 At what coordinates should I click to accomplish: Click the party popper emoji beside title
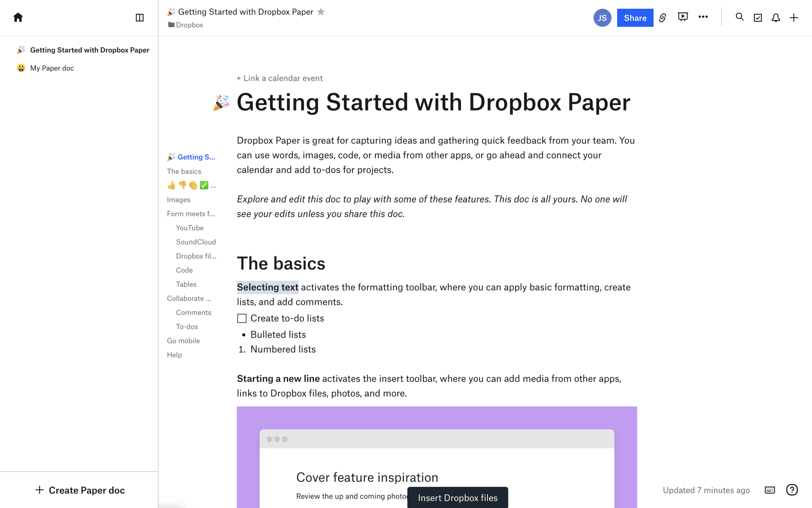click(x=222, y=103)
